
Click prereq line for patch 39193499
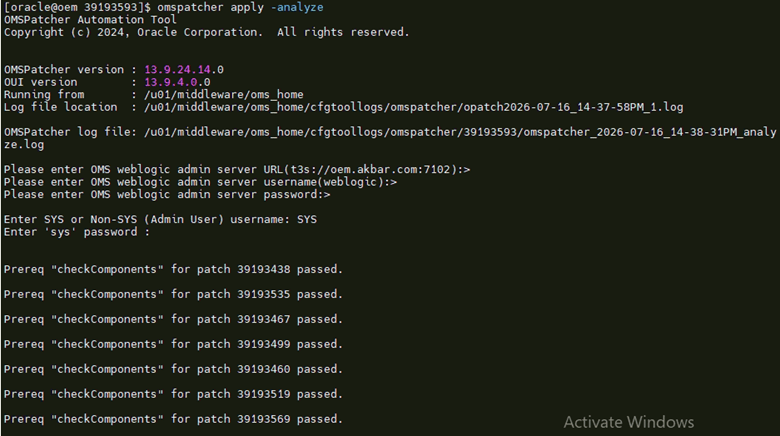(174, 344)
